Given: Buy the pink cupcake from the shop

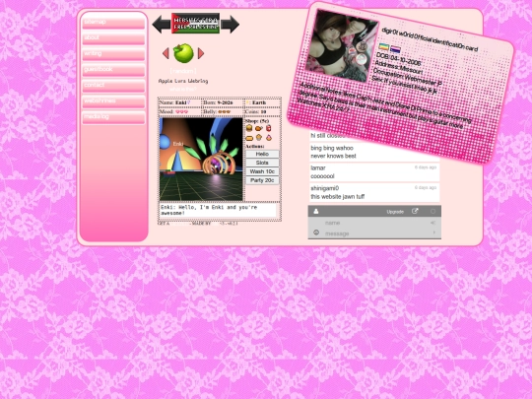Looking at the screenshot, I should (269, 138).
